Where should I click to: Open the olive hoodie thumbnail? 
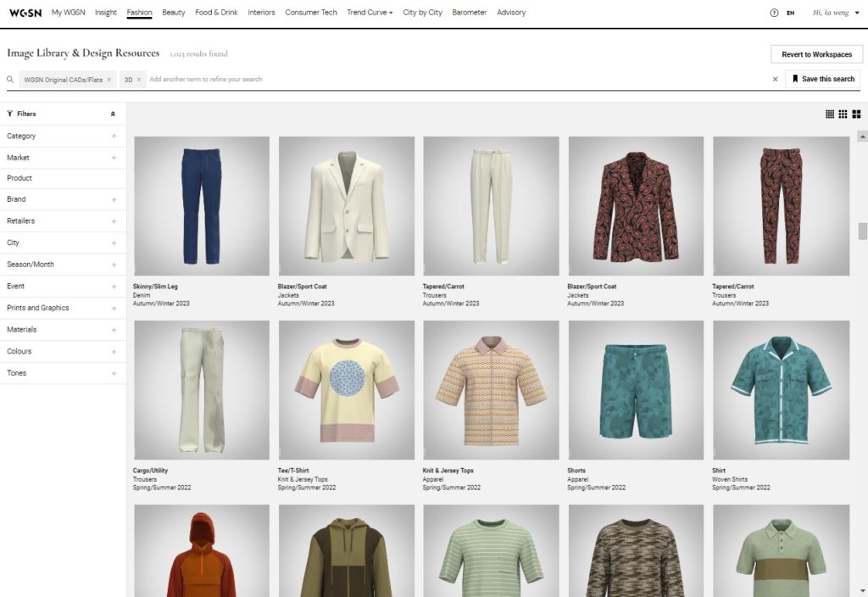pos(347,550)
